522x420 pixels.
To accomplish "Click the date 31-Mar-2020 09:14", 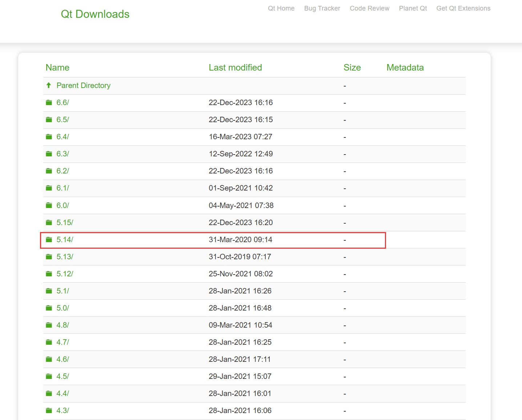I will point(240,240).
